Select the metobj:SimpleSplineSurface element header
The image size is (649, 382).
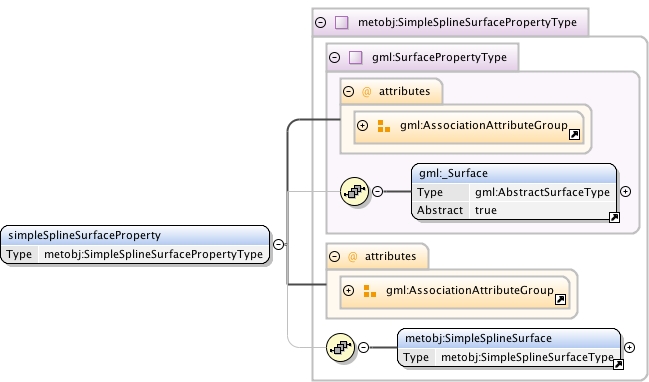509,338
